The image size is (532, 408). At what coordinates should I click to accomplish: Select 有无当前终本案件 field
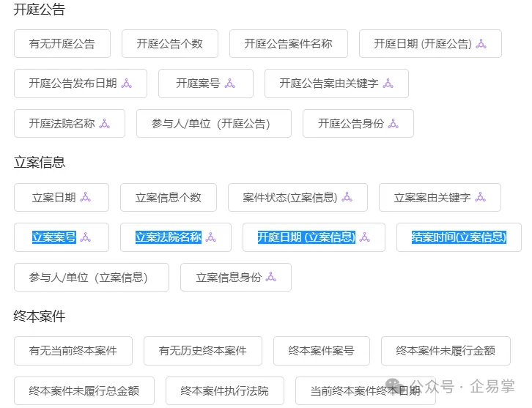click(x=73, y=351)
